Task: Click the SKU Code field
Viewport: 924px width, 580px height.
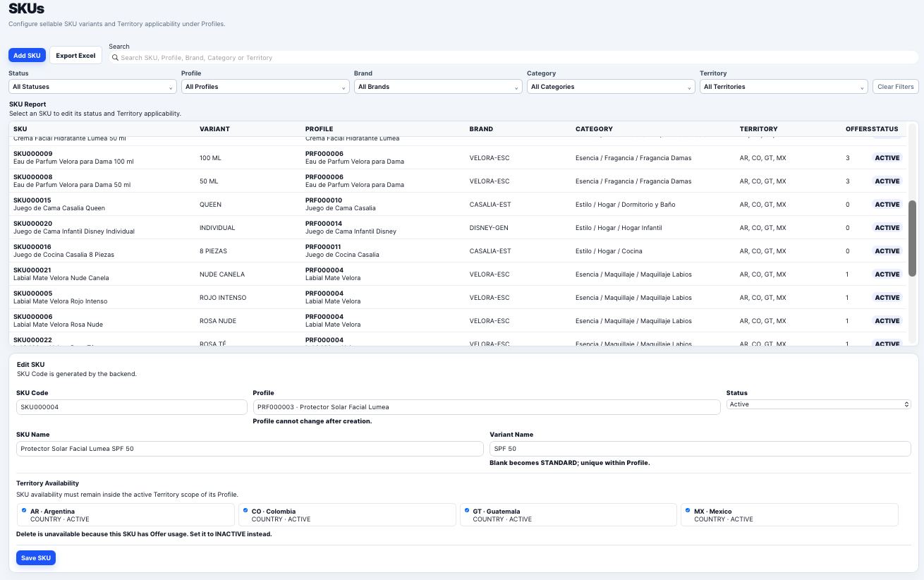Action: click(131, 407)
